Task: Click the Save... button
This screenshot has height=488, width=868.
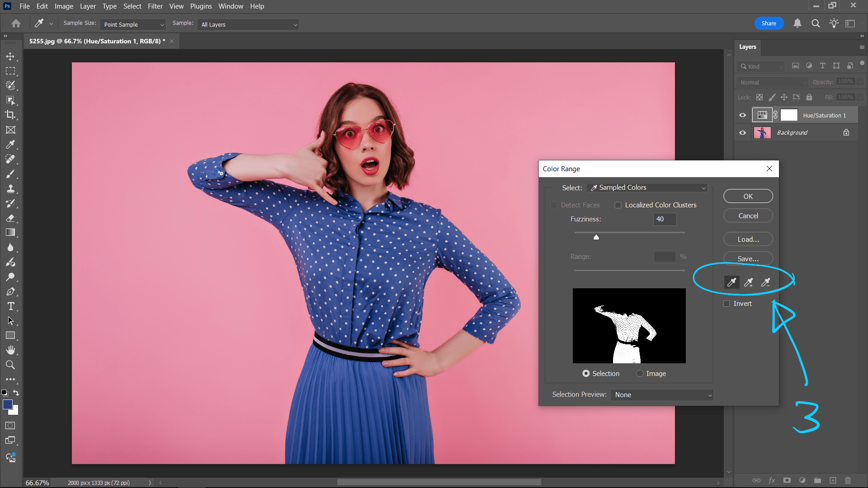Action: tap(748, 259)
